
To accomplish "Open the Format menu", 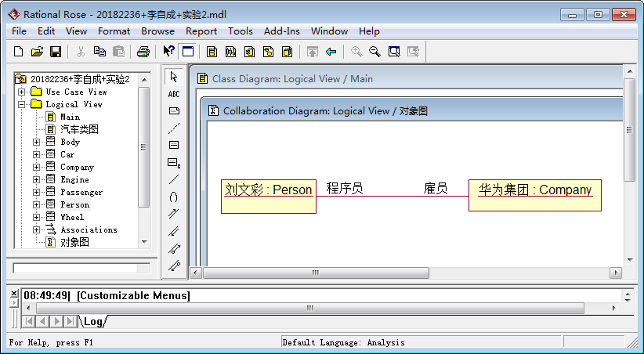I will point(114,31).
